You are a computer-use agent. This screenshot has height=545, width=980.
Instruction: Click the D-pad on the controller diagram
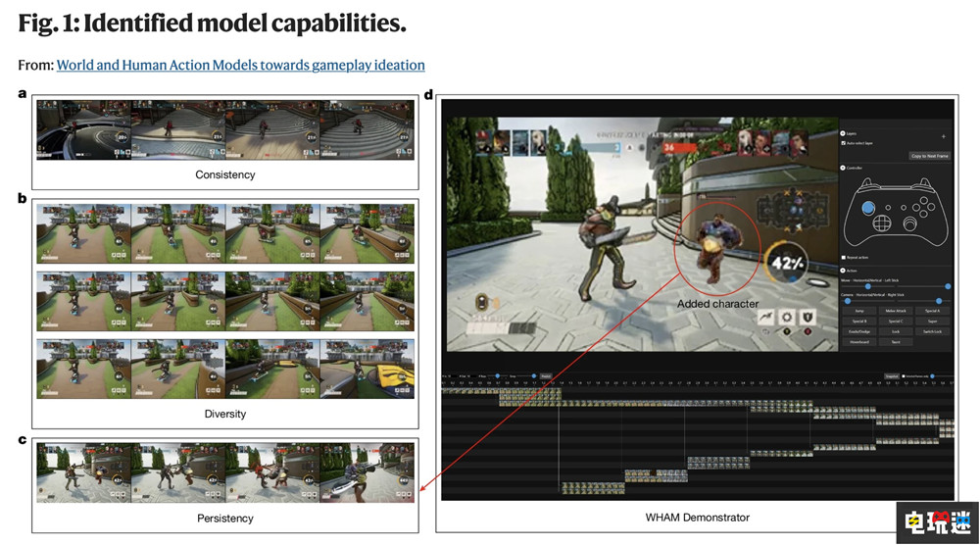883,223
